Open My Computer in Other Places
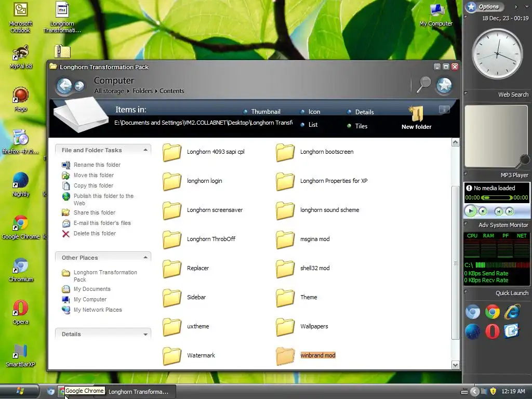 coord(84,299)
